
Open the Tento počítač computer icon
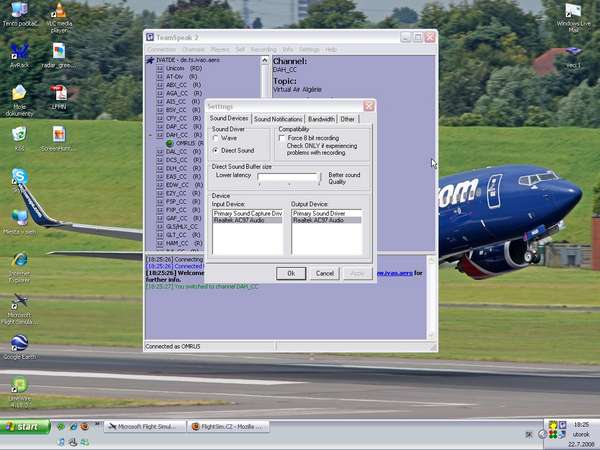[x=20, y=10]
